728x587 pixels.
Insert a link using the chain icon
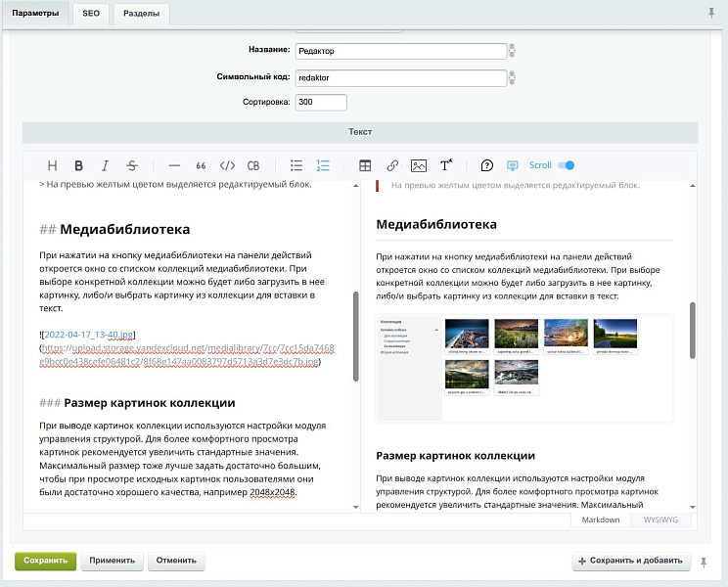(x=392, y=166)
